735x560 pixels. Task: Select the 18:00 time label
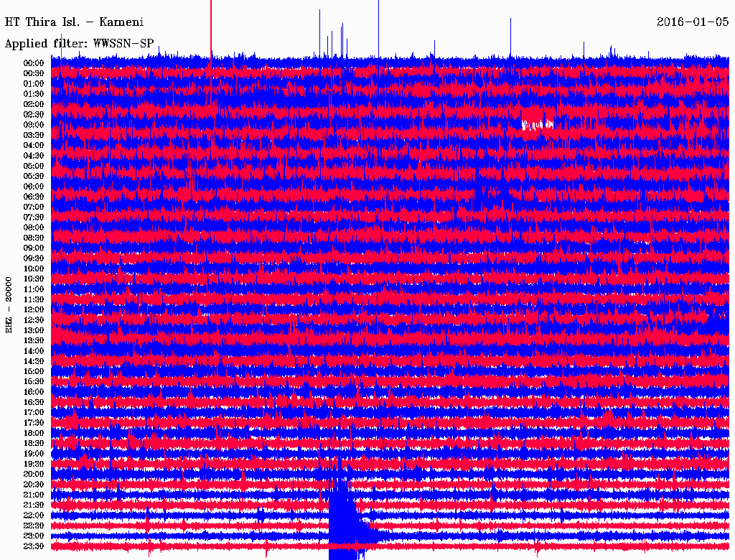tap(34, 433)
